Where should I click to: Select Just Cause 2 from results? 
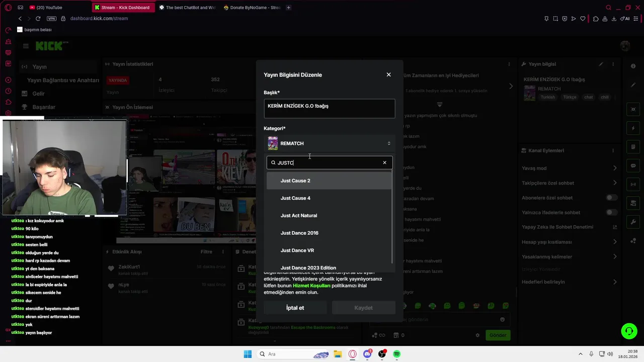[329, 180]
